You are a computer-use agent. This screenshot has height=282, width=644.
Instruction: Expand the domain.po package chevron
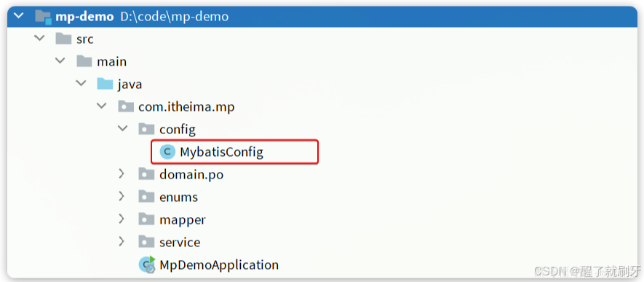point(122,174)
